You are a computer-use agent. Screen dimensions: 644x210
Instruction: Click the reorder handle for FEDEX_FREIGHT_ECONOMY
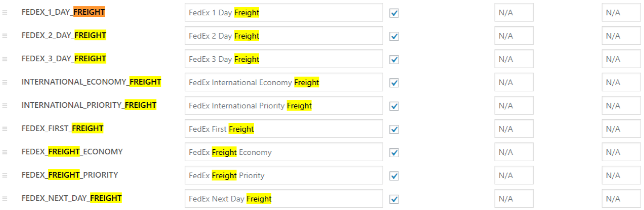[5, 152]
